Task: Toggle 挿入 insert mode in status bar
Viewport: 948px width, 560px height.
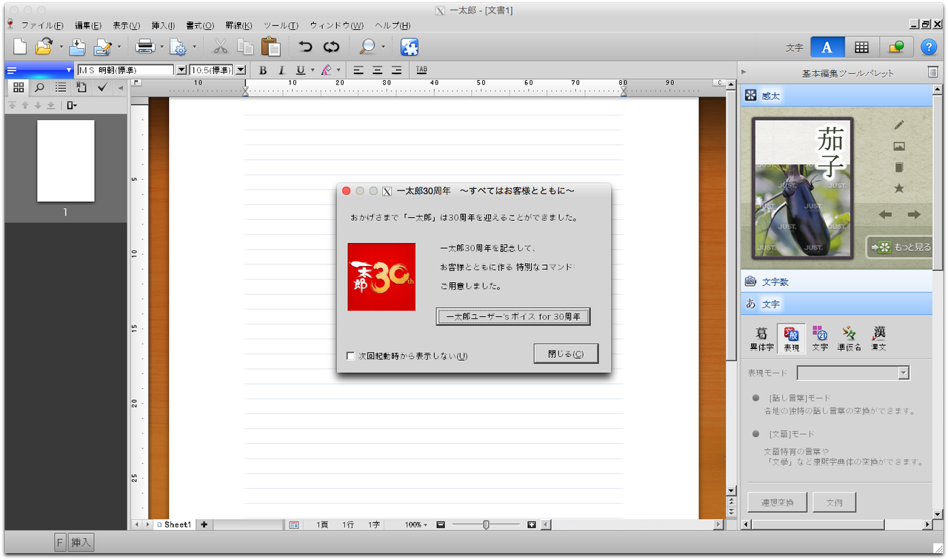Action: pyautogui.click(x=81, y=543)
